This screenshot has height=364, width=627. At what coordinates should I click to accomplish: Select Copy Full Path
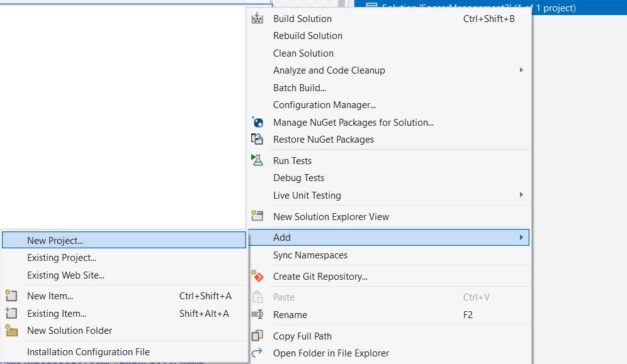pyautogui.click(x=389, y=336)
